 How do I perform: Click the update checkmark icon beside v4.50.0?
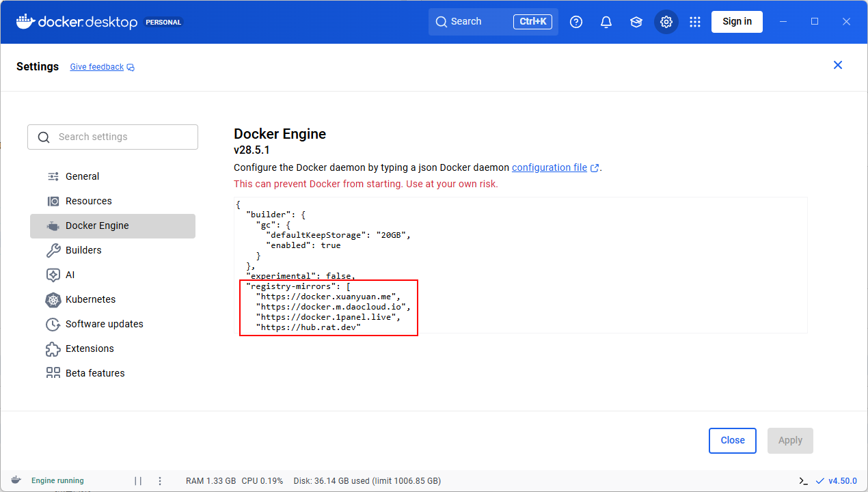point(820,481)
